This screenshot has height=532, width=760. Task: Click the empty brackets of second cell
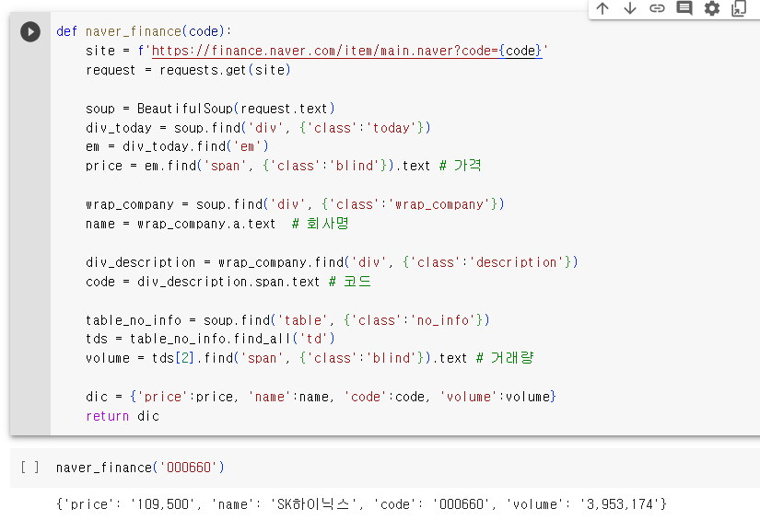(x=30, y=468)
